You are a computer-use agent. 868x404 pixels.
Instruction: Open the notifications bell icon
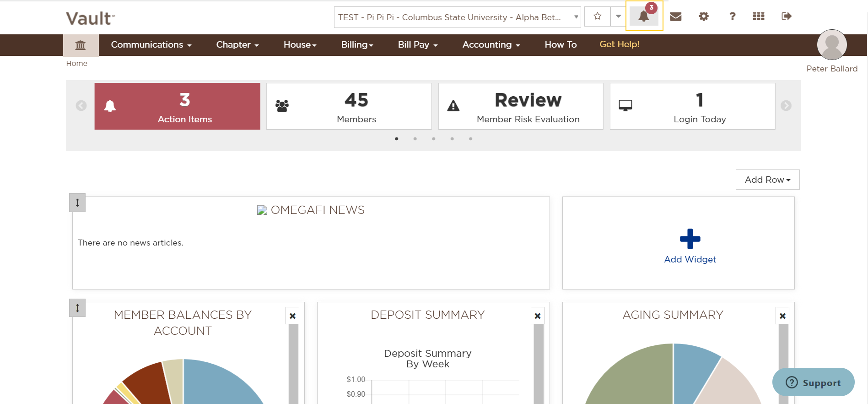[644, 16]
